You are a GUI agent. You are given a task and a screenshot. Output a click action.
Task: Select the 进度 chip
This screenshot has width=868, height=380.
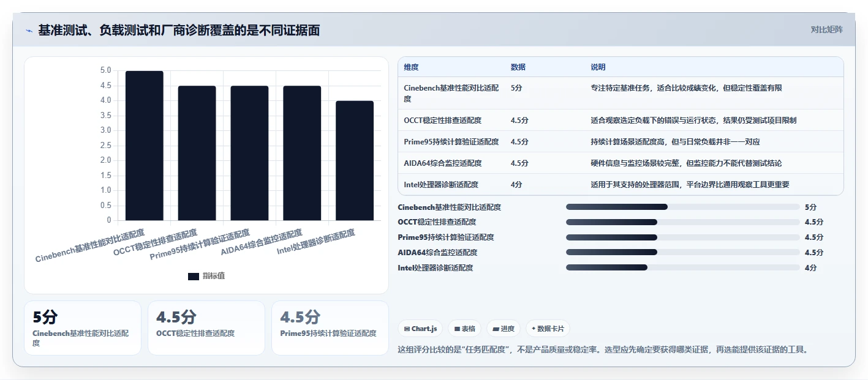coord(504,329)
